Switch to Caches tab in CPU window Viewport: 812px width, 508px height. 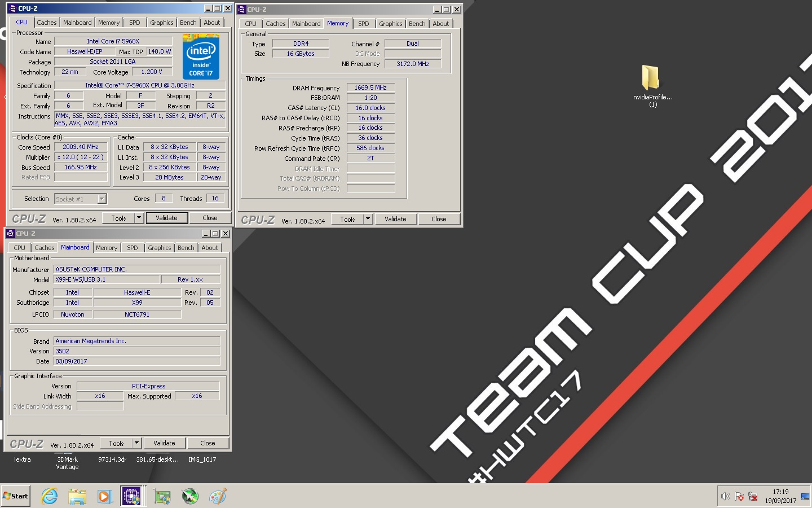47,23
